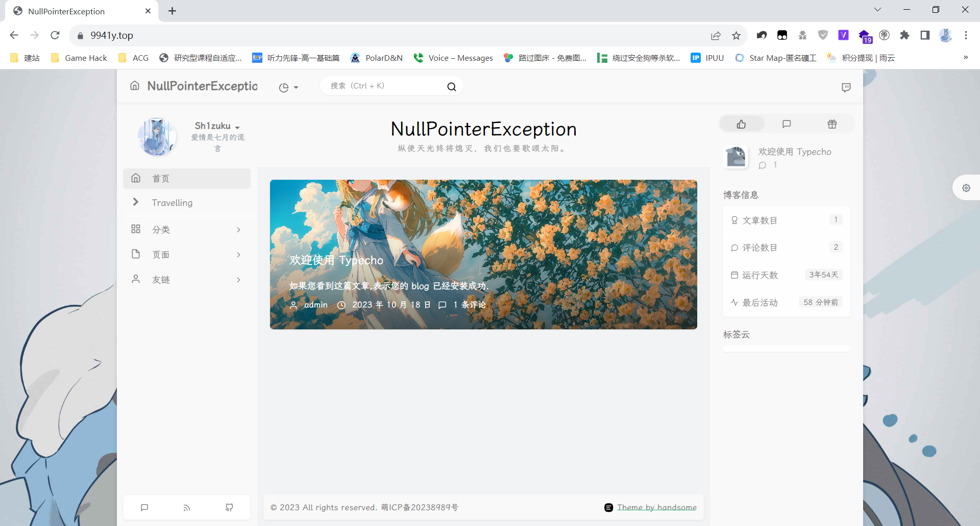The image size is (980, 526).
Task: Click the 分类 grid icon
Action: pos(136,229)
